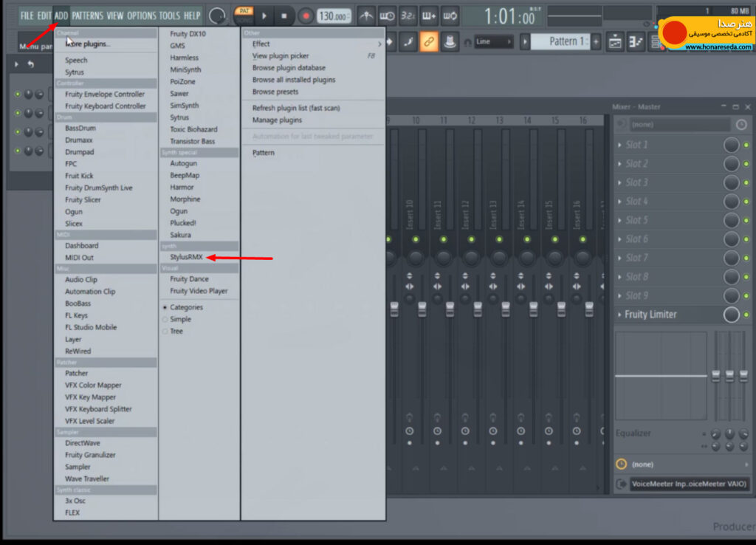The width and height of the screenshot is (756, 545).
Task: Open the PATTERNS menu
Action: click(87, 16)
